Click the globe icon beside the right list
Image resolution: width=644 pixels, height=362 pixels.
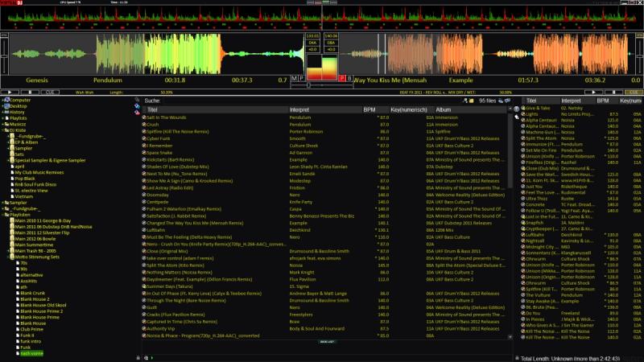[516, 109]
